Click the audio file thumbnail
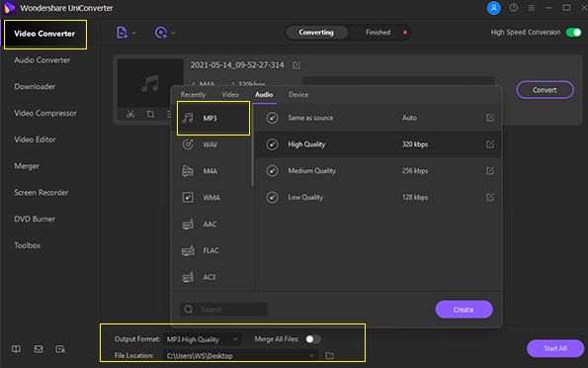 [150, 83]
